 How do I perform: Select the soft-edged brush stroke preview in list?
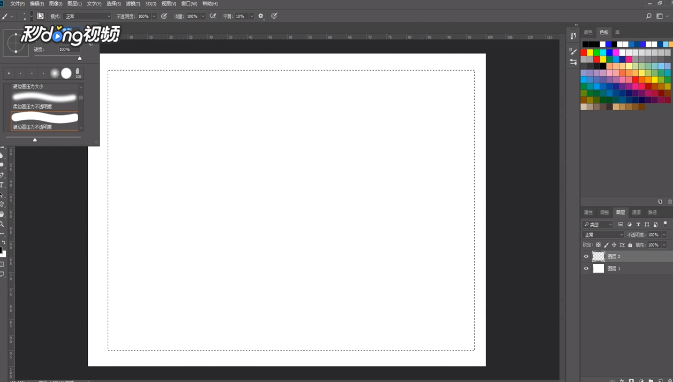[44, 97]
